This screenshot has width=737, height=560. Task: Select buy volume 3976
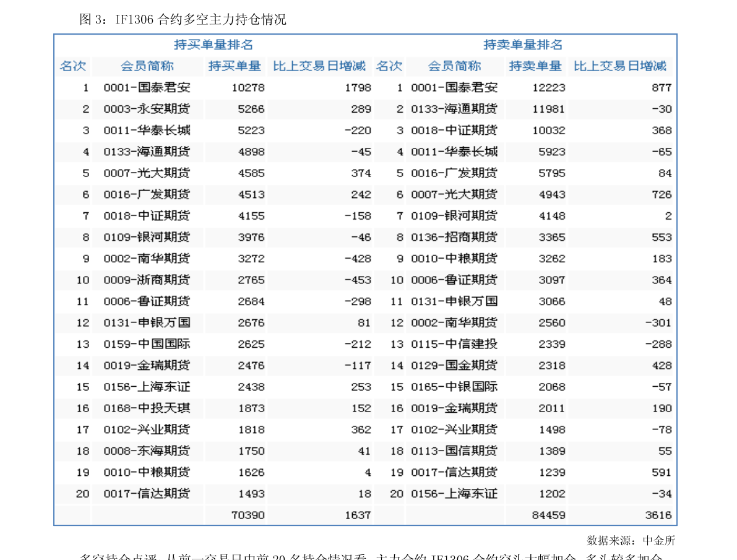coord(251,238)
